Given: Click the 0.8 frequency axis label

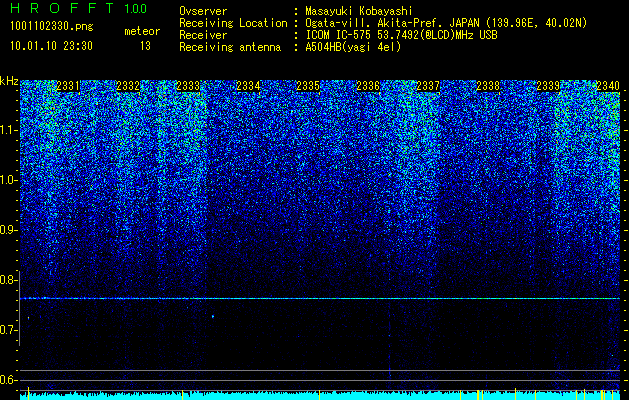Looking at the screenshot, I should [x=8, y=280].
